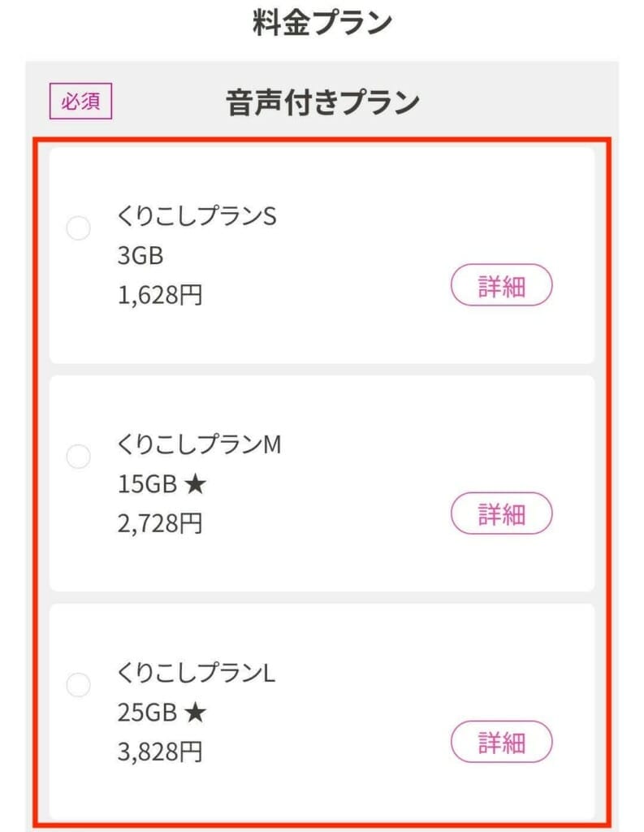This screenshot has width=644, height=832.
Task: Click the 音声付きプラン section title
Action: (x=322, y=103)
